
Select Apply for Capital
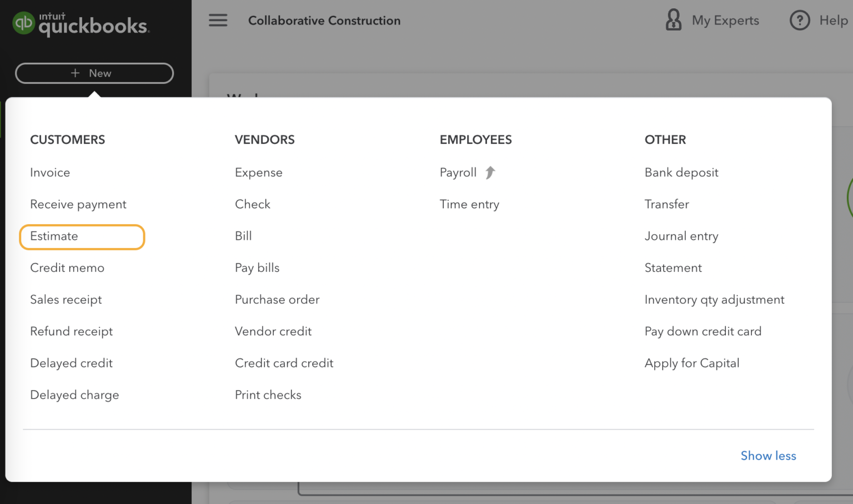(x=692, y=362)
